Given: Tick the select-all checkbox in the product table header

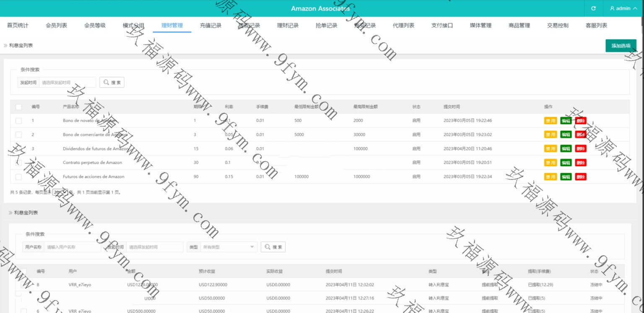Looking at the screenshot, I should coord(18,107).
